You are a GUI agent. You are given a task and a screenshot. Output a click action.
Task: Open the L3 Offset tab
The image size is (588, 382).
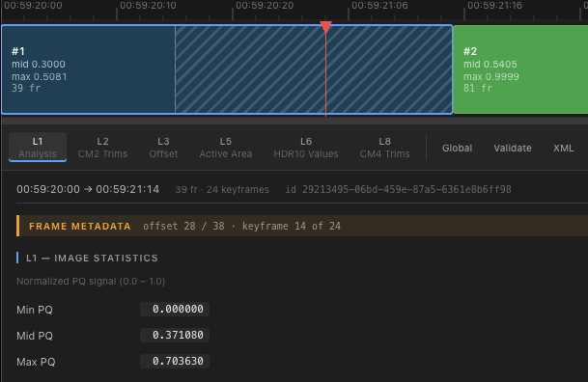[x=163, y=148]
